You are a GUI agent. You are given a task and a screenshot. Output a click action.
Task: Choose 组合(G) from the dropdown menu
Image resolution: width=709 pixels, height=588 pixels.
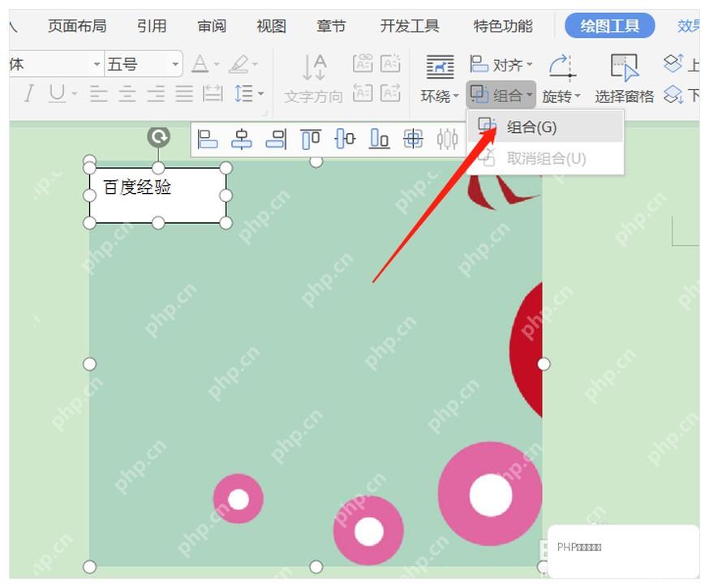545,127
